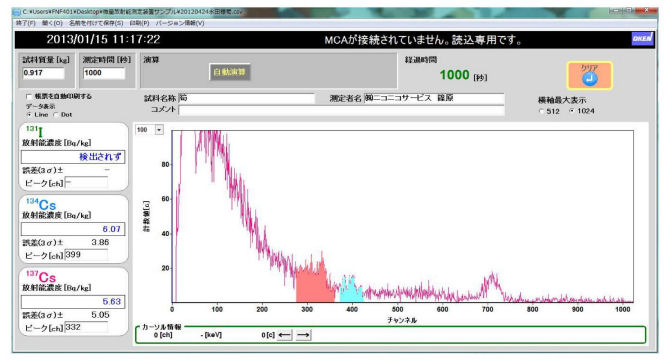This screenshot has height=362, width=670.
Task: Click the 自動演算 auto calculation button
Action: tap(229, 72)
